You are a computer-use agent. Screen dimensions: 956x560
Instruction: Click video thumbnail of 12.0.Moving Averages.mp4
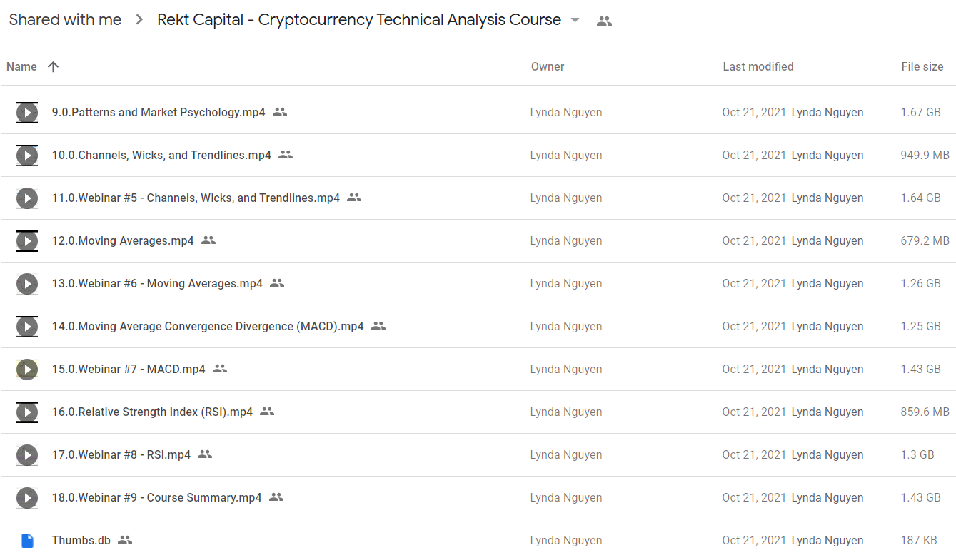[27, 240]
